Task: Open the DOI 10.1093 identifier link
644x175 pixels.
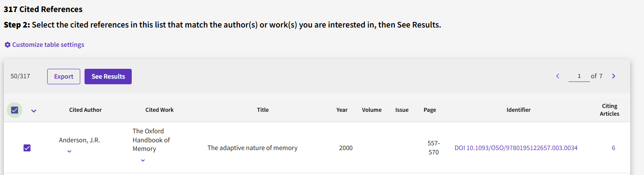Action: 516,148
